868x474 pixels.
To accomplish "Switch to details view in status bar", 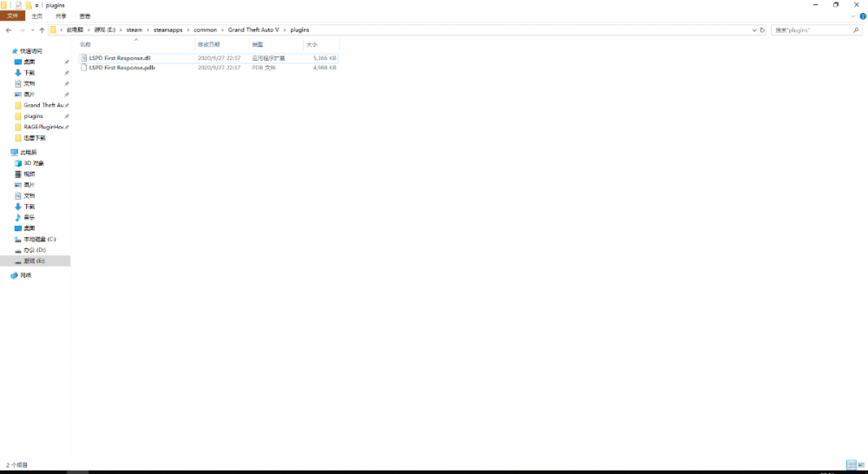I will point(852,465).
